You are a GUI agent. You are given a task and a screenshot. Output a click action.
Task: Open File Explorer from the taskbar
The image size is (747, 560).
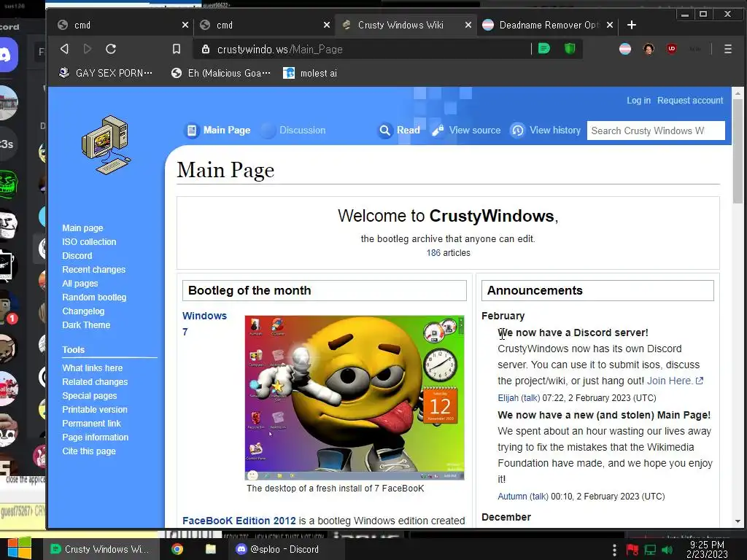pos(211,549)
